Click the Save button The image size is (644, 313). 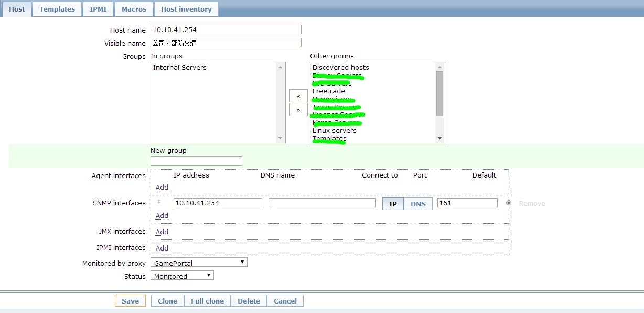(130, 300)
